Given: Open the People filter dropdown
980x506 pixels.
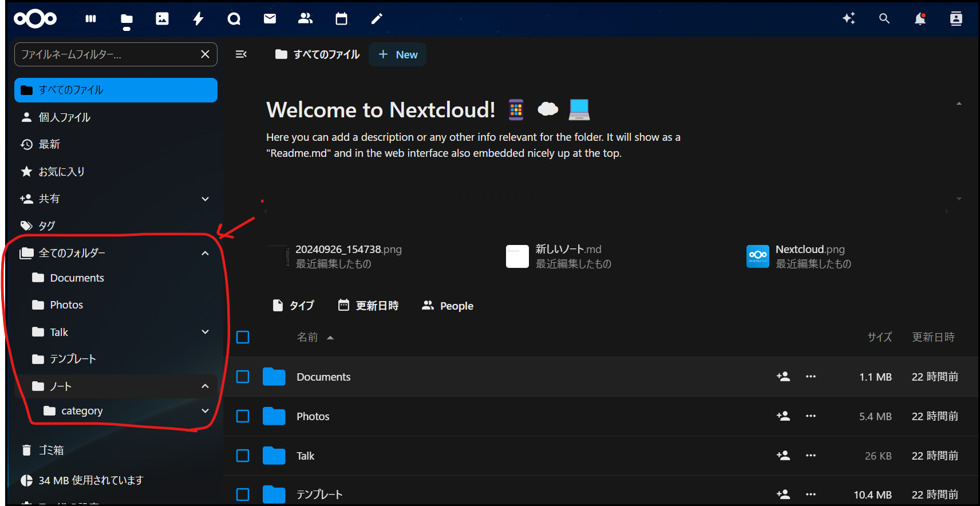Looking at the screenshot, I should [x=448, y=306].
